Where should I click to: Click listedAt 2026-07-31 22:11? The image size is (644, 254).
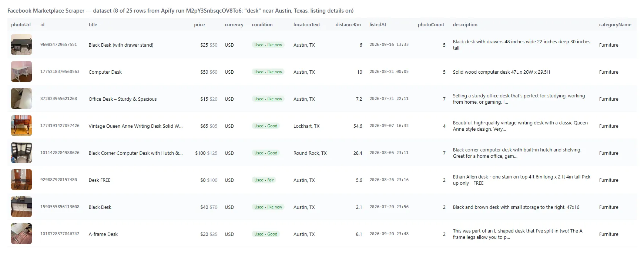click(x=389, y=98)
